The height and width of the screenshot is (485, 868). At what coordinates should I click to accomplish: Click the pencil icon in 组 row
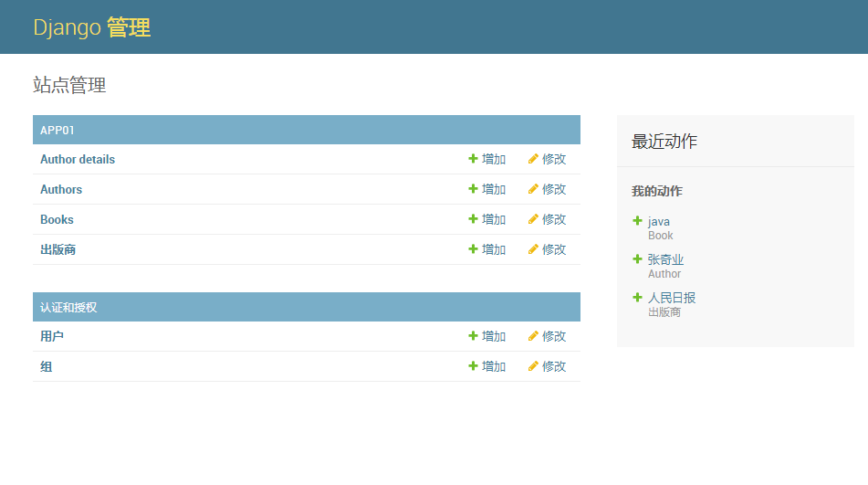(533, 366)
